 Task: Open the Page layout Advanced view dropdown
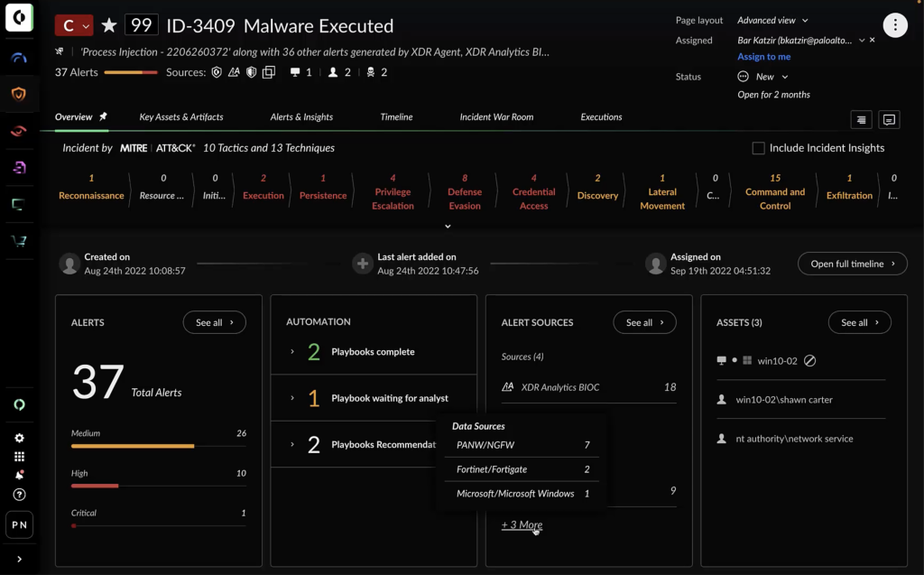[772, 20]
